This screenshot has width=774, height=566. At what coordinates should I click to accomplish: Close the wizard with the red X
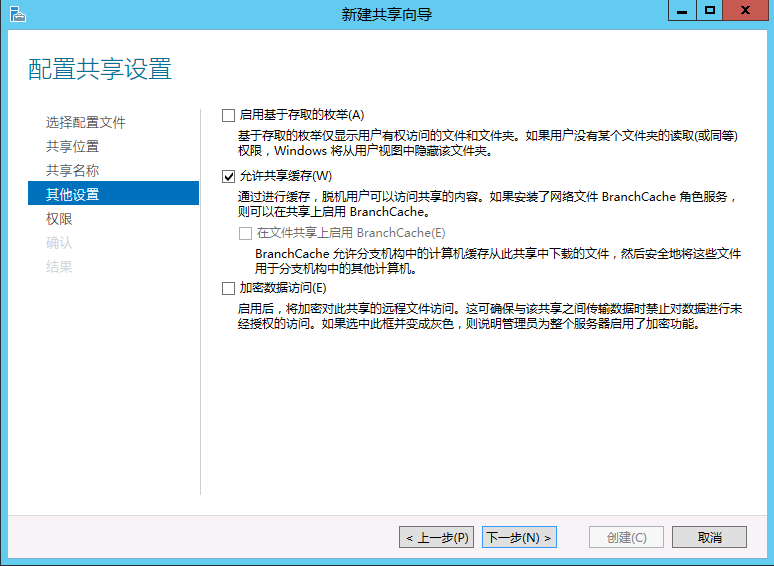coord(746,11)
